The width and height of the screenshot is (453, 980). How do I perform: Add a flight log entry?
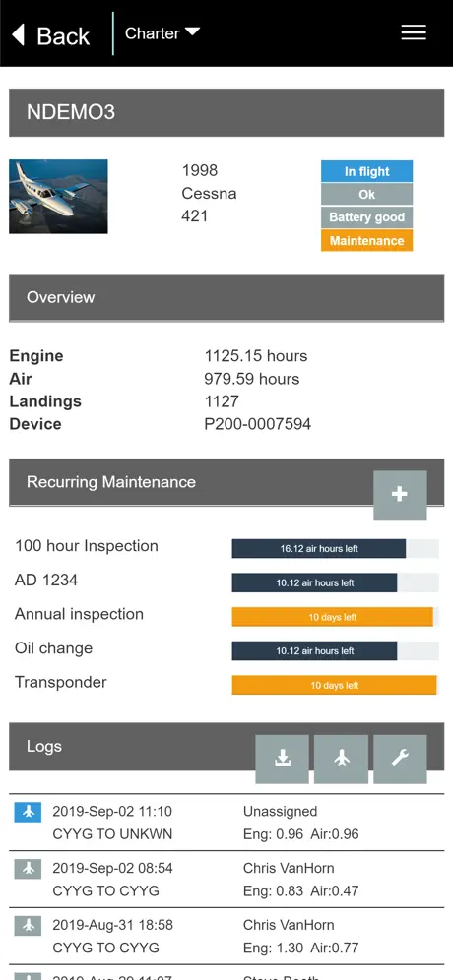click(341, 759)
